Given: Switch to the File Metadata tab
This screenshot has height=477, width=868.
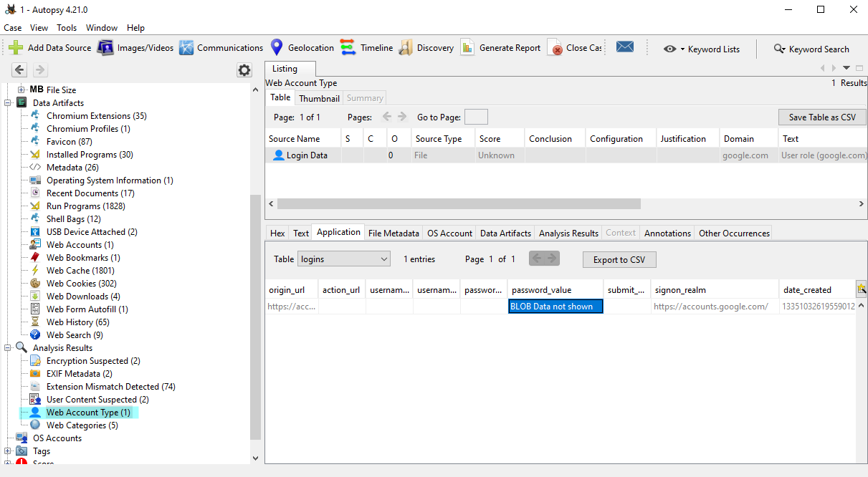Looking at the screenshot, I should 394,233.
